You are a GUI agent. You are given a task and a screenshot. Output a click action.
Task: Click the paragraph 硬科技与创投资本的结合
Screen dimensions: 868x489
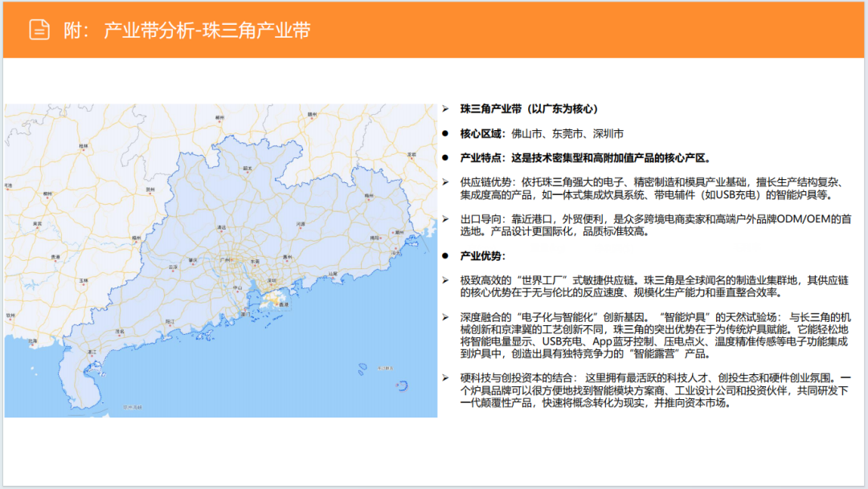click(x=656, y=390)
